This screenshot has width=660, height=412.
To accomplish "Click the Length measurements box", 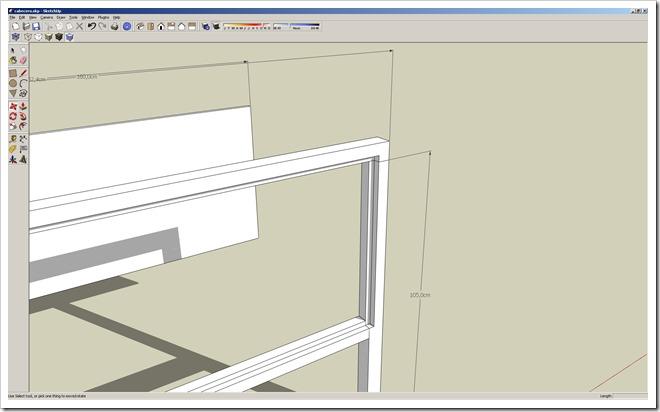I will tap(630, 396).
